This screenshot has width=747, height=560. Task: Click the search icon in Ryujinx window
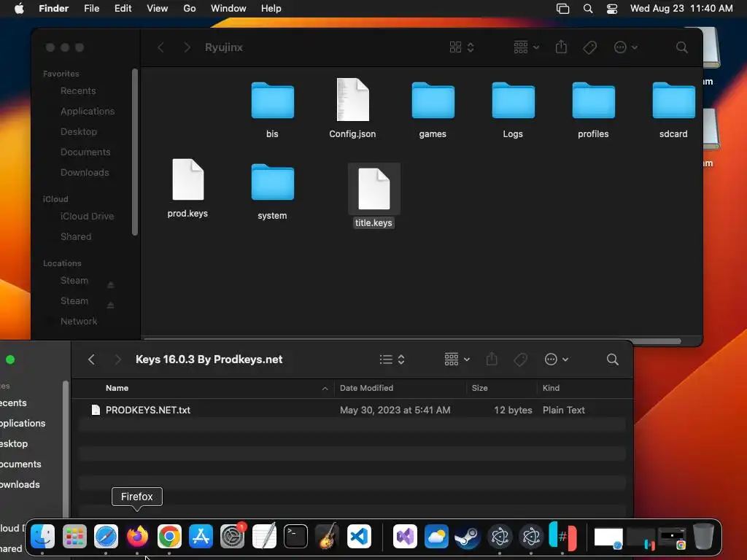click(682, 47)
